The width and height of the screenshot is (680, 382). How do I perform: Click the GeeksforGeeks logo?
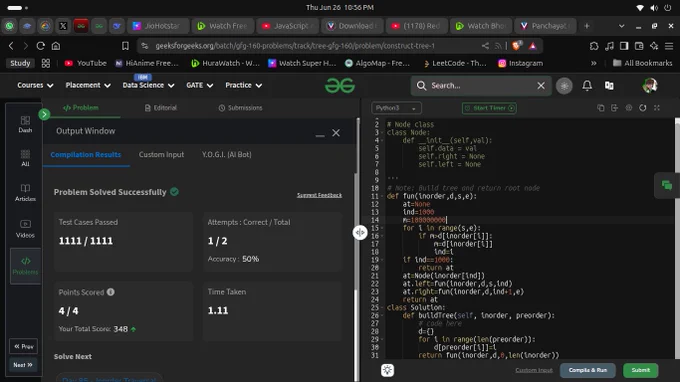[x=340, y=86]
